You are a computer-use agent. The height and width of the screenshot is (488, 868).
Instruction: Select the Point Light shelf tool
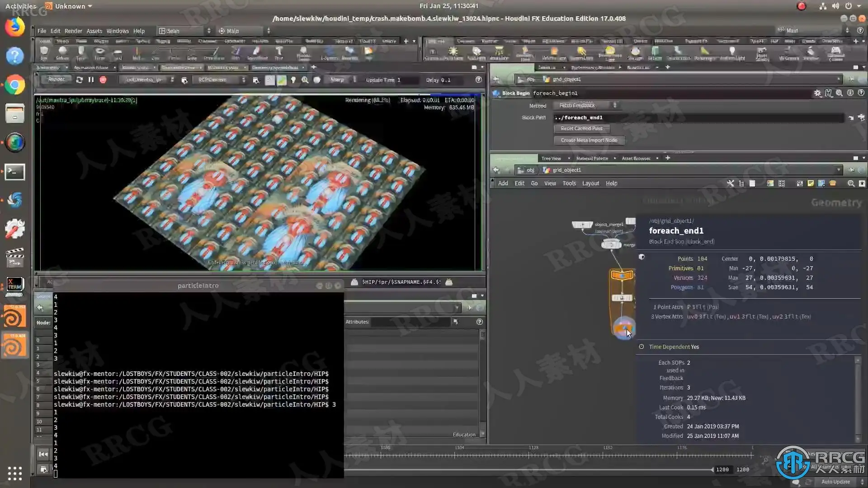453,53
